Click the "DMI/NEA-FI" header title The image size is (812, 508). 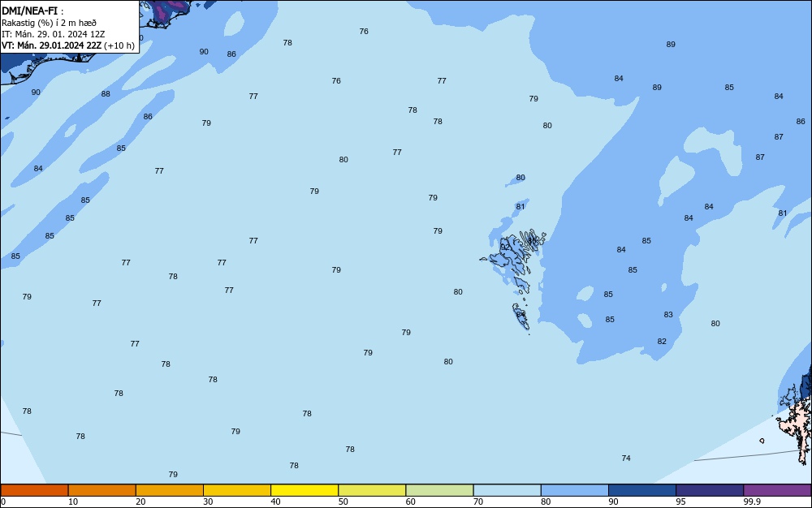tap(29, 11)
